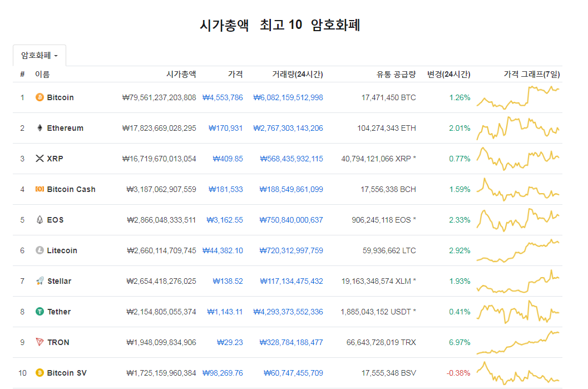The height and width of the screenshot is (389, 588).
Task: Open the 암호화폐 dropdown tab
Action: [x=39, y=56]
